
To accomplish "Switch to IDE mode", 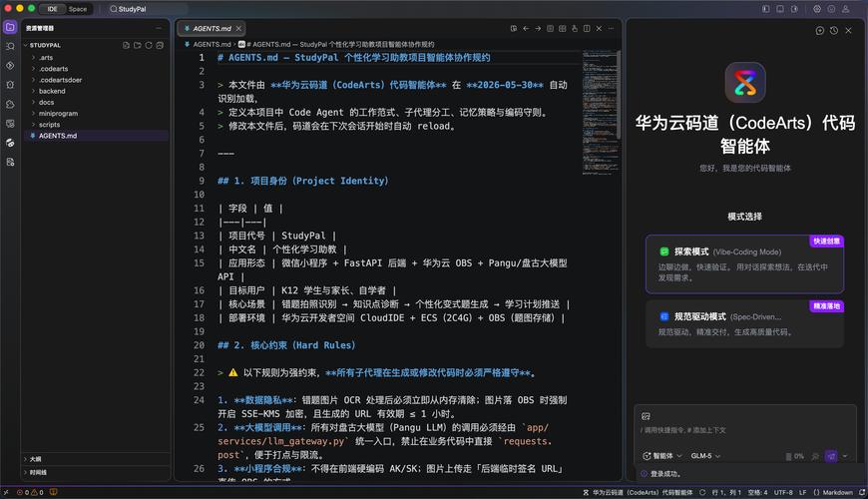I will pos(53,9).
